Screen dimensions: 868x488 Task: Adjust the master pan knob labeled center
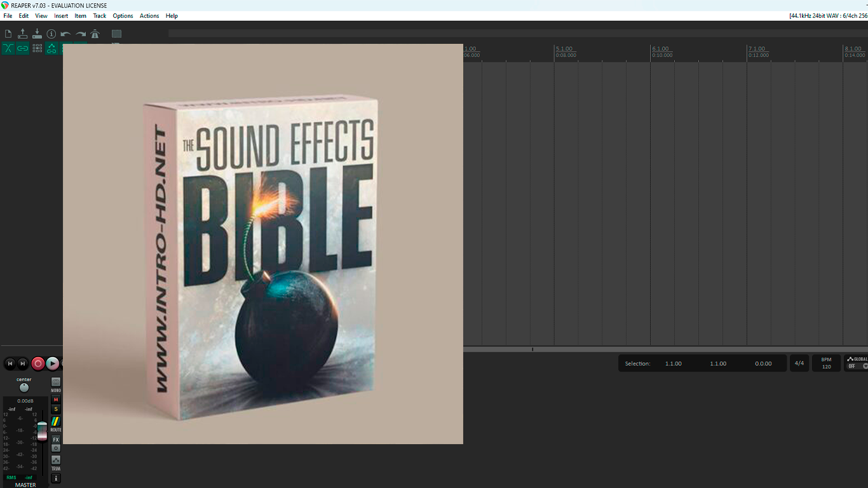click(24, 388)
